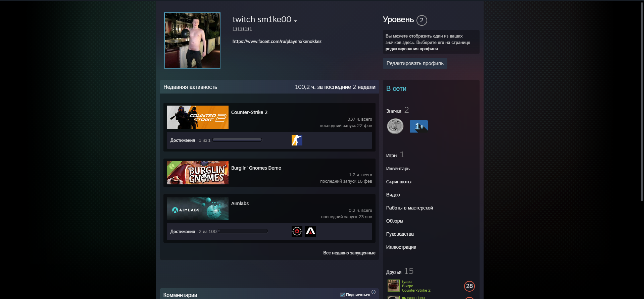The width and height of the screenshot is (644, 299).
Task: Expand the profile name history dropdown arrow
Action: click(295, 21)
